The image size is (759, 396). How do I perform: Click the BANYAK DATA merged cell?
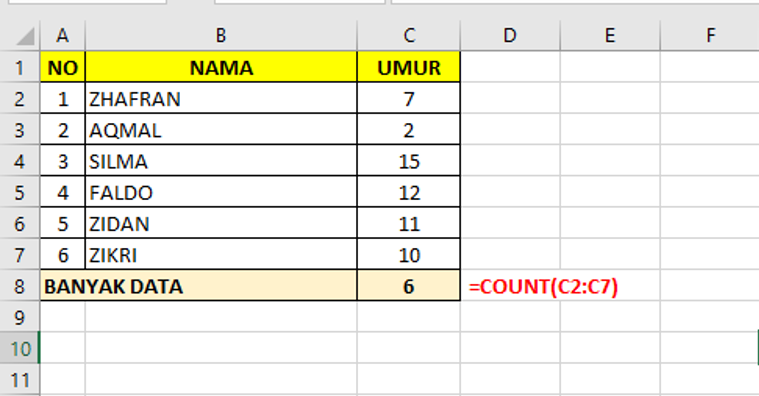click(198, 286)
